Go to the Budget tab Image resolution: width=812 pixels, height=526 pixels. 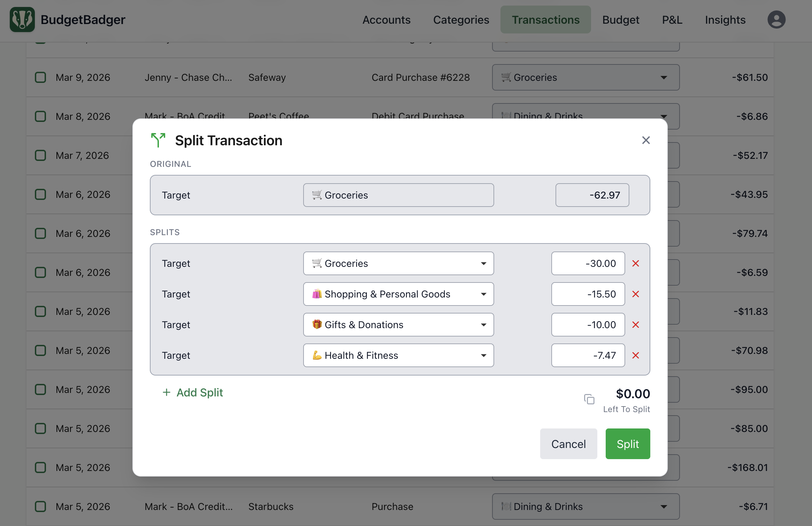621,20
